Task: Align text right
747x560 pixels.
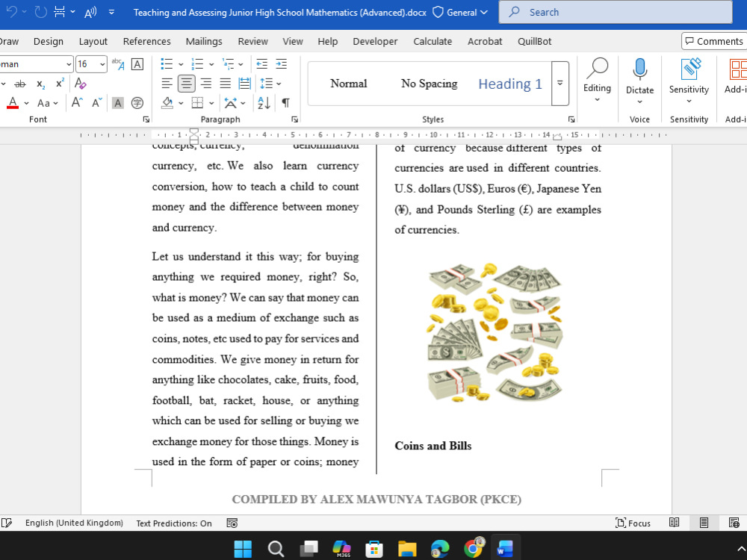Action: pyautogui.click(x=206, y=84)
